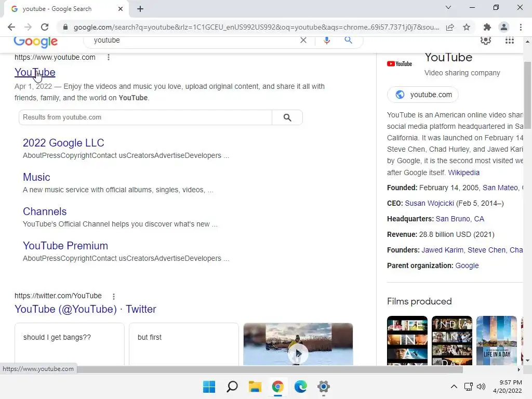Open Chrome's three-dot menu

coord(521,27)
